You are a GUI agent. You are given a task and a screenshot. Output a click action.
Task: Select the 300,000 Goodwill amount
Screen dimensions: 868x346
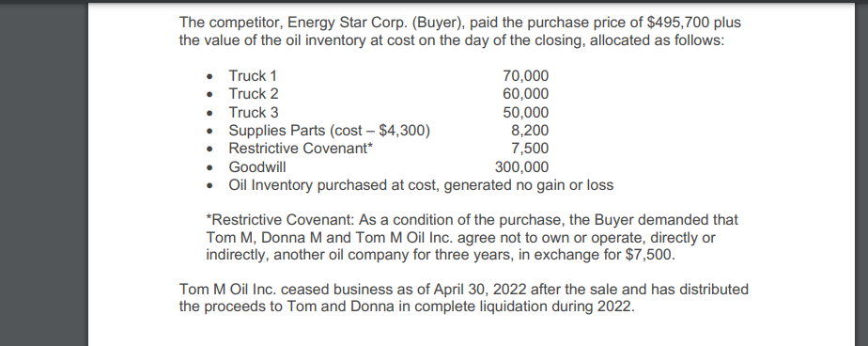tap(521, 167)
